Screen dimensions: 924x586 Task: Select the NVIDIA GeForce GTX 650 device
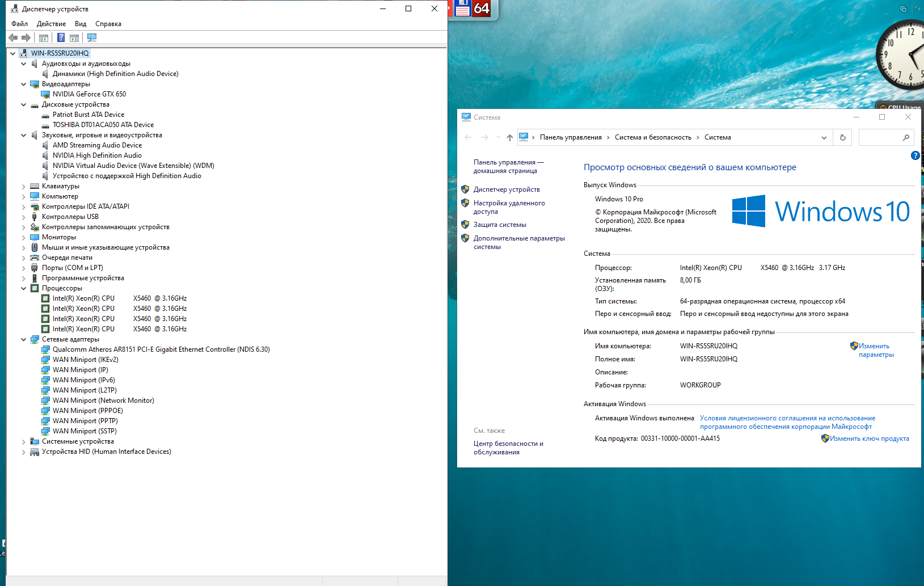tap(89, 94)
